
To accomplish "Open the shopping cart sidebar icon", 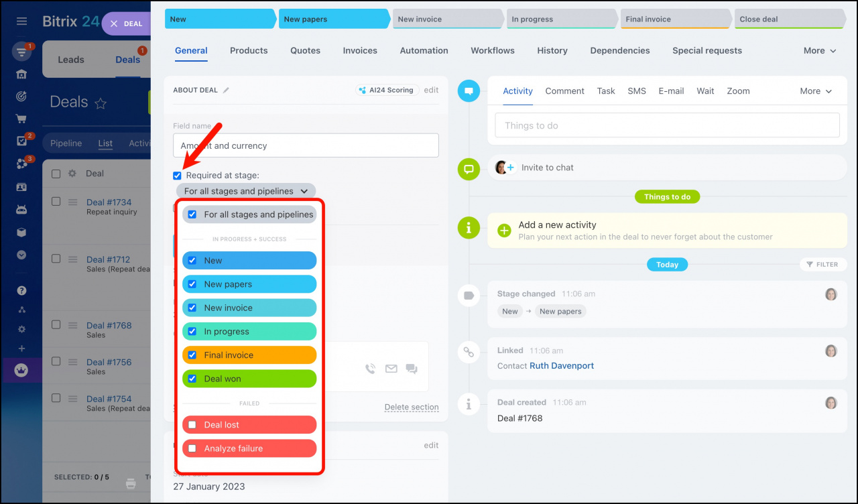I will (x=21, y=119).
